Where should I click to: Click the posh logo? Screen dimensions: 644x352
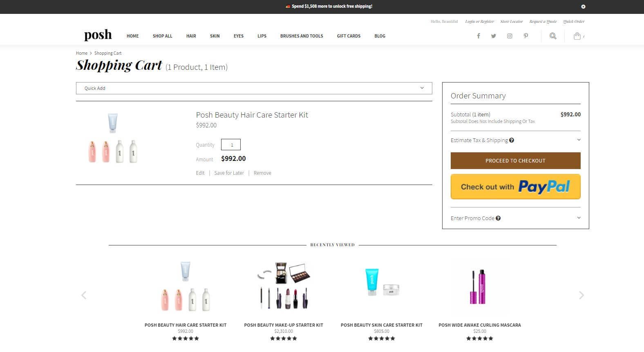pyautogui.click(x=98, y=35)
